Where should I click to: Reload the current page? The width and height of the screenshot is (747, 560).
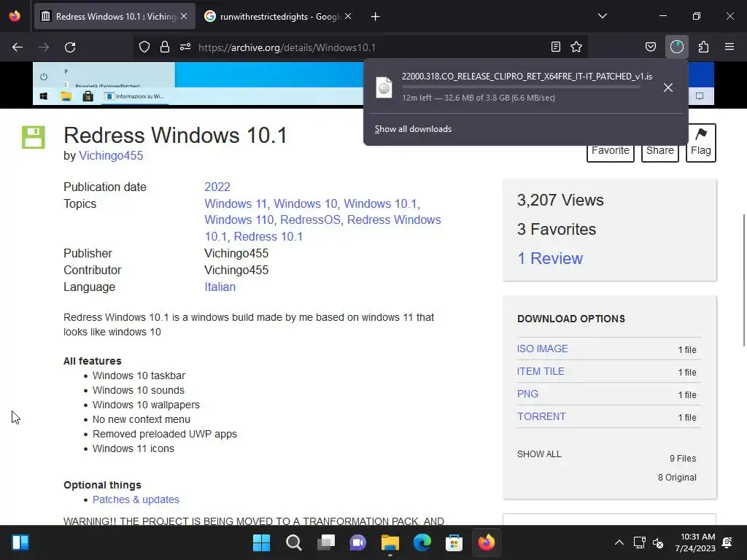tap(70, 47)
